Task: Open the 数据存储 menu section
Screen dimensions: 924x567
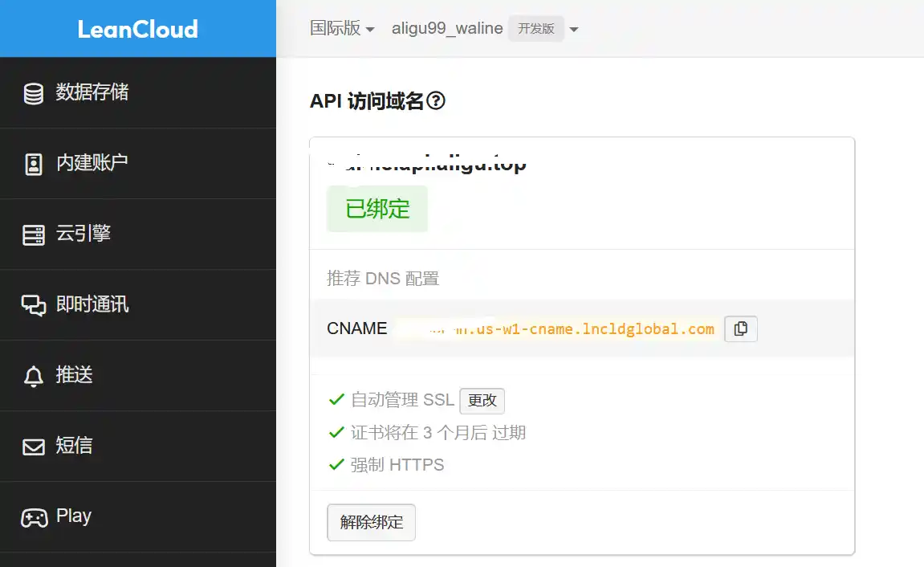Action: (x=92, y=92)
